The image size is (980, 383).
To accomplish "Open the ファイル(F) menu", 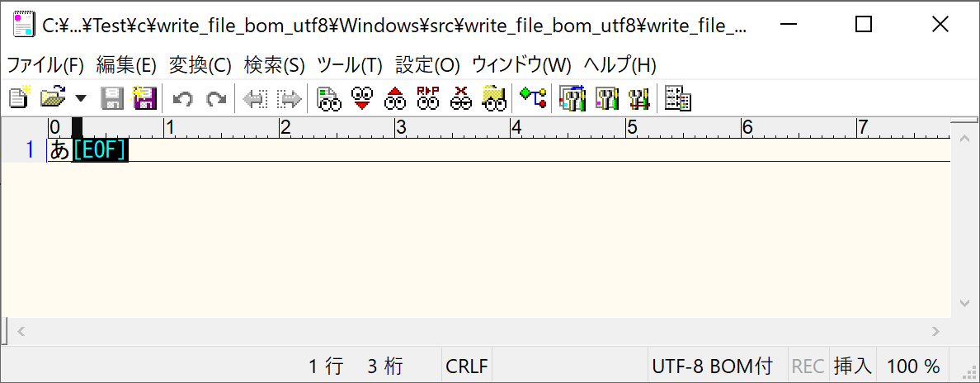I will [45, 64].
